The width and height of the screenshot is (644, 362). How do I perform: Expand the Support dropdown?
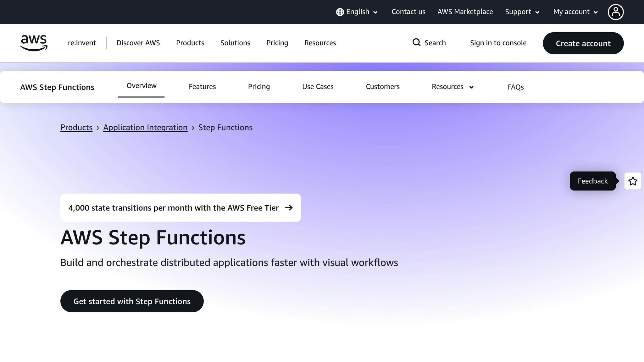(522, 12)
